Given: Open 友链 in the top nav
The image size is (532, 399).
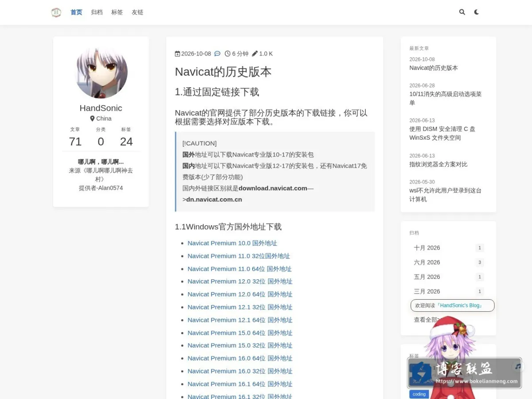Looking at the screenshot, I should tap(137, 12).
